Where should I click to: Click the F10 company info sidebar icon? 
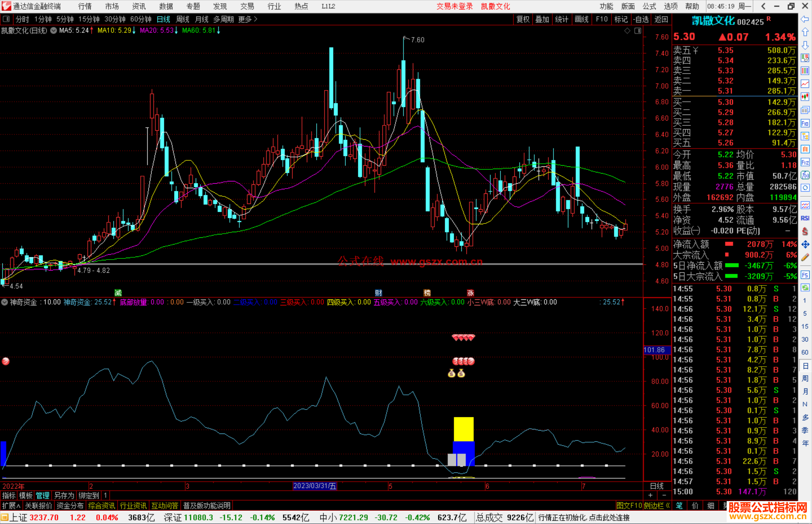(x=805, y=123)
